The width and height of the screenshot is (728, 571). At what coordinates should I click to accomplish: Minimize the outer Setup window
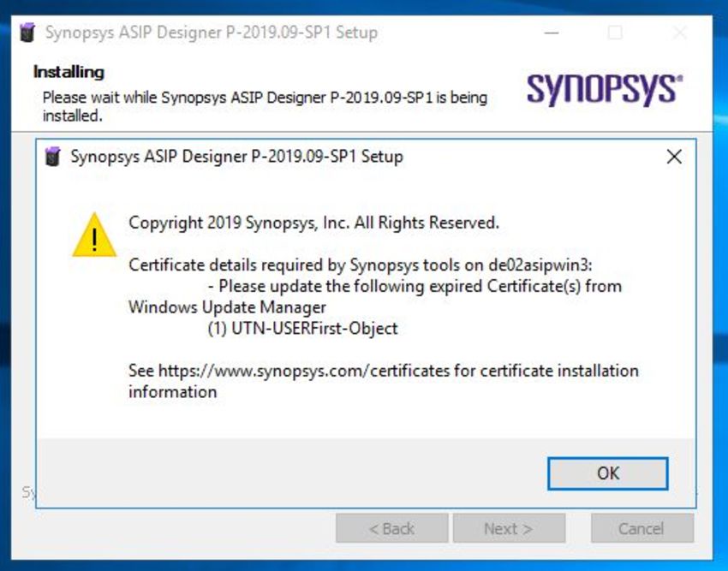(551, 33)
